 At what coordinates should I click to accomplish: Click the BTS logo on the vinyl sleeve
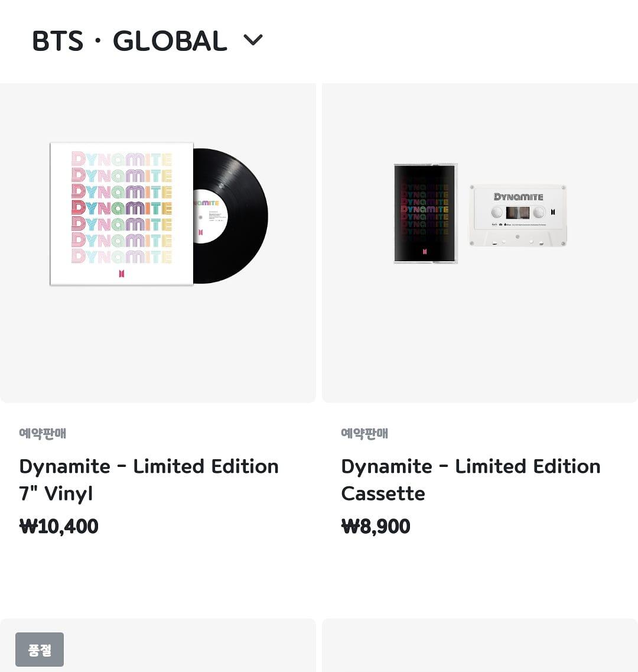click(122, 273)
